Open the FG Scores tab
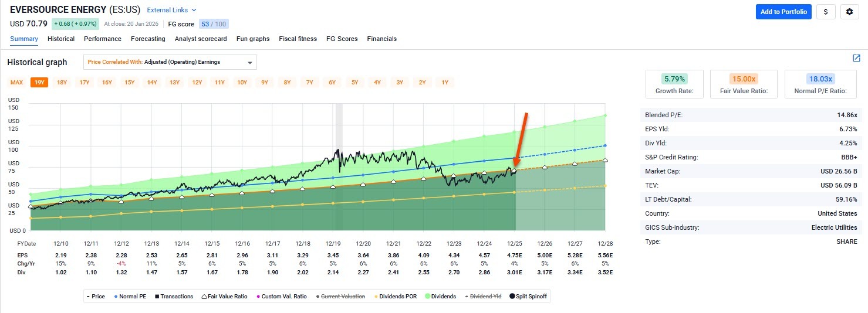 pos(342,39)
